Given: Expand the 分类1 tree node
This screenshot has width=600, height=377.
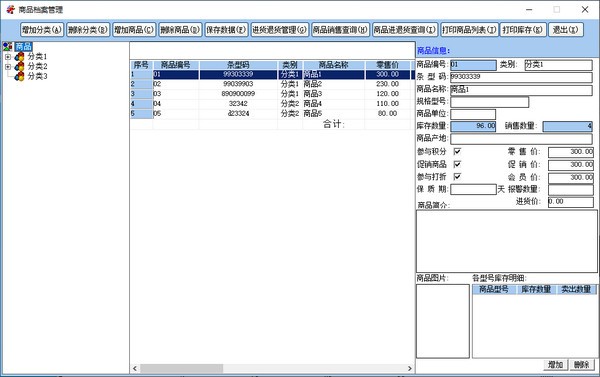Looking at the screenshot, I should pos(8,57).
